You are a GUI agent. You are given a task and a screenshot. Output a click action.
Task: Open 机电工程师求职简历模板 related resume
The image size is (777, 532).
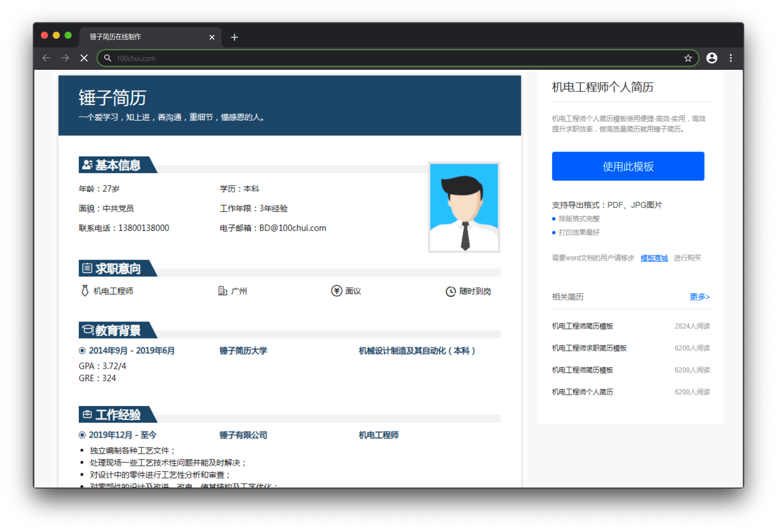tap(589, 348)
